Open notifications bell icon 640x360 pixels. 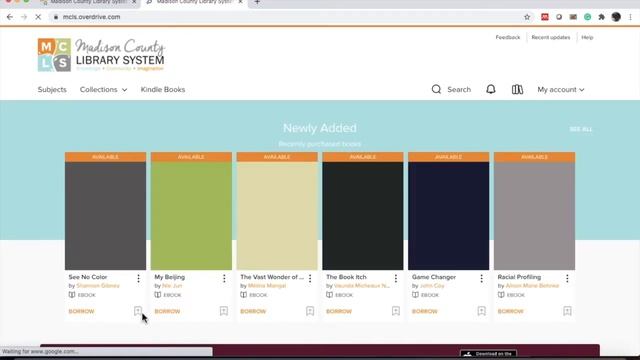(491, 89)
